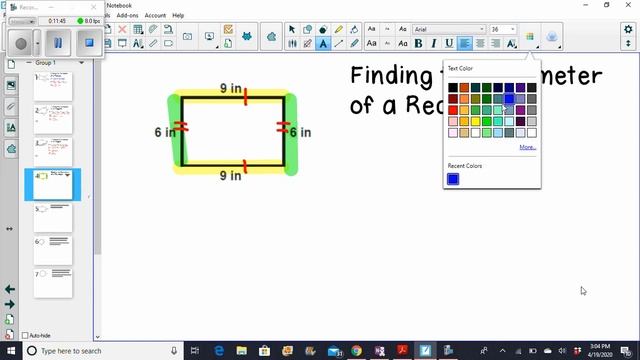Select recent color blue swatch
Image resolution: width=640 pixels, height=360 pixels.
[x=453, y=179]
